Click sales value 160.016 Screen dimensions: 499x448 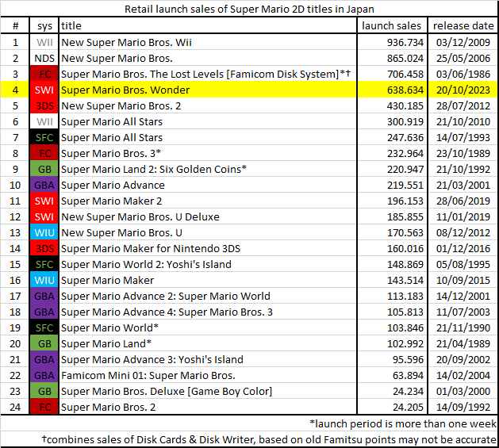point(405,248)
